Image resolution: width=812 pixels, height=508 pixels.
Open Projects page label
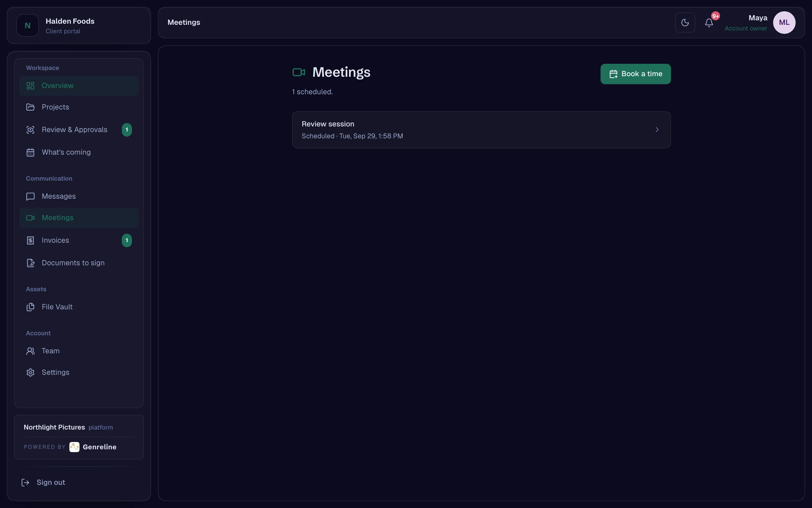tap(55, 107)
